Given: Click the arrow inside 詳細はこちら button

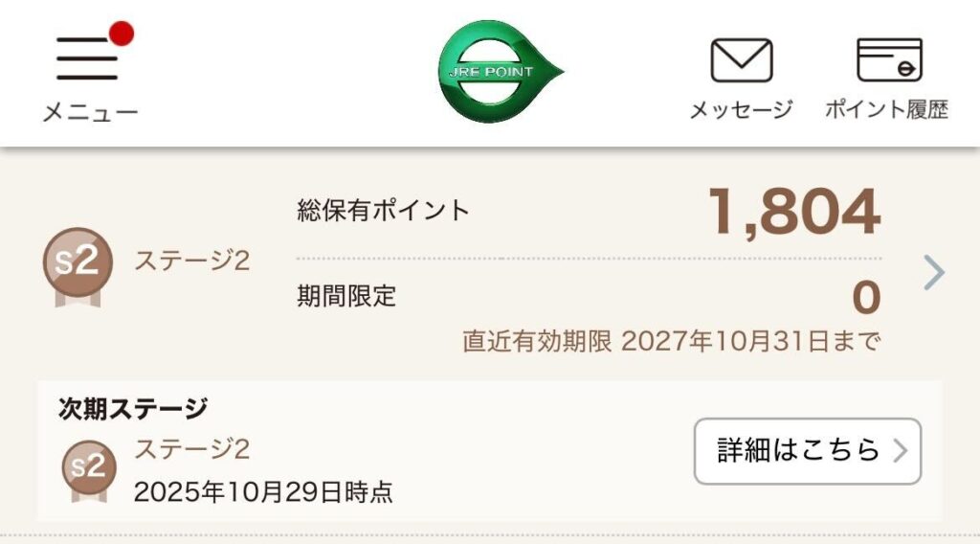Looking at the screenshot, I should tap(900, 450).
